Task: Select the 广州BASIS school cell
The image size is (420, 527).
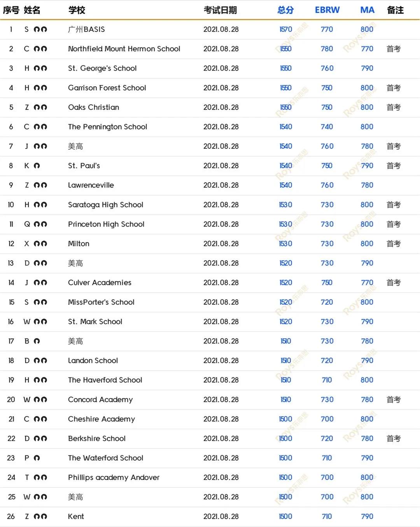Action: pos(86,30)
